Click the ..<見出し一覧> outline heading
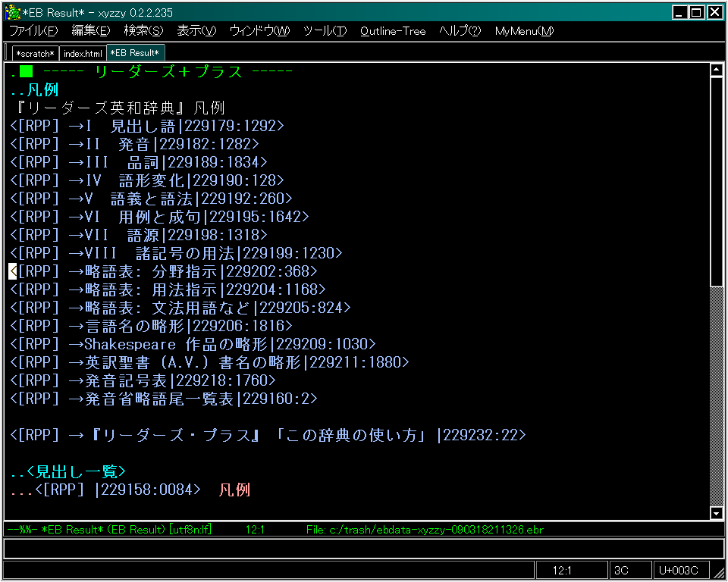This screenshot has width=728, height=582. pyautogui.click(x=67, y=471)
